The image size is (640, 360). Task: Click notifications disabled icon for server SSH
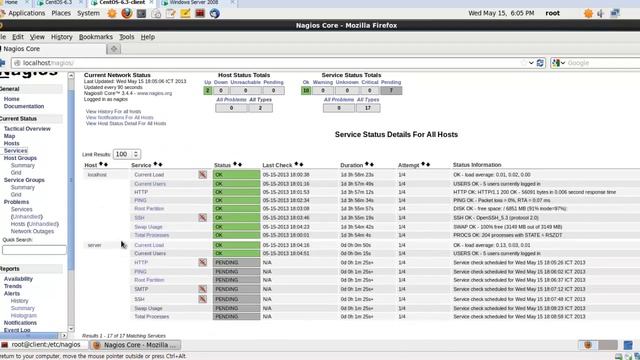click(202, 299)
